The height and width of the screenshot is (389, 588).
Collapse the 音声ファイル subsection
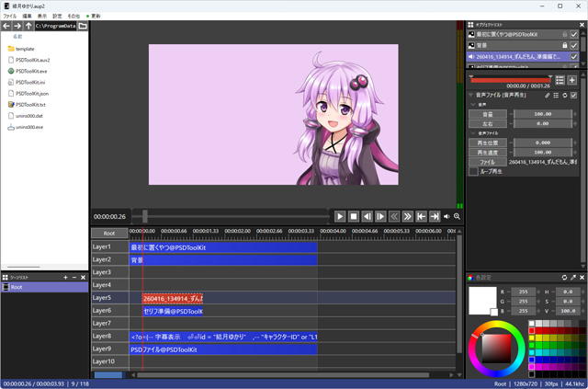473,133
